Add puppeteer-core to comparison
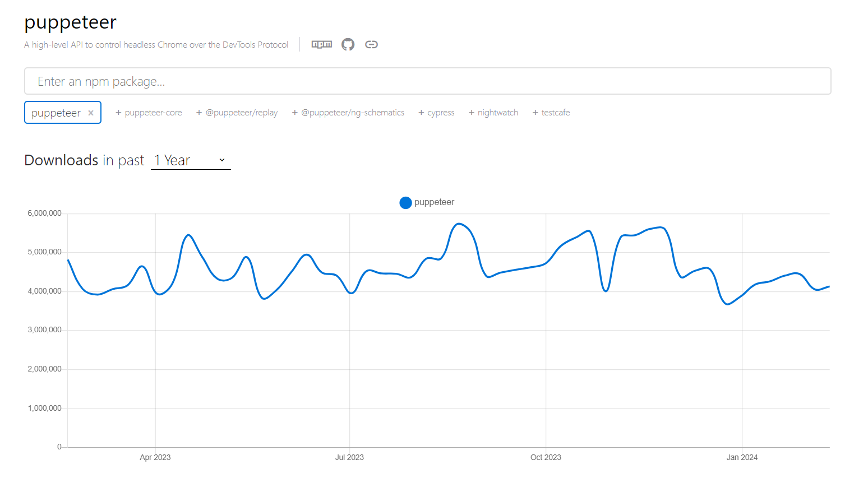 tap(149, 113)
